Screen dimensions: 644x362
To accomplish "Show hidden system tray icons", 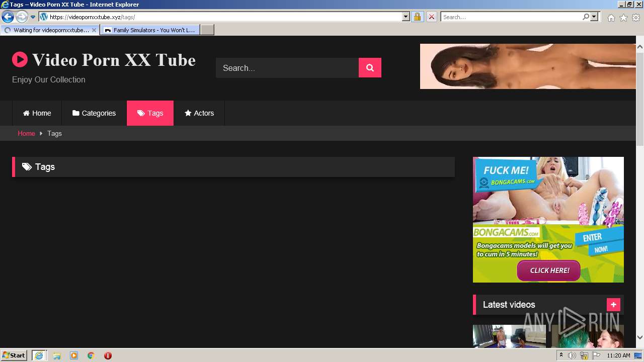I will pyautogui.click(x=561, y=355).
